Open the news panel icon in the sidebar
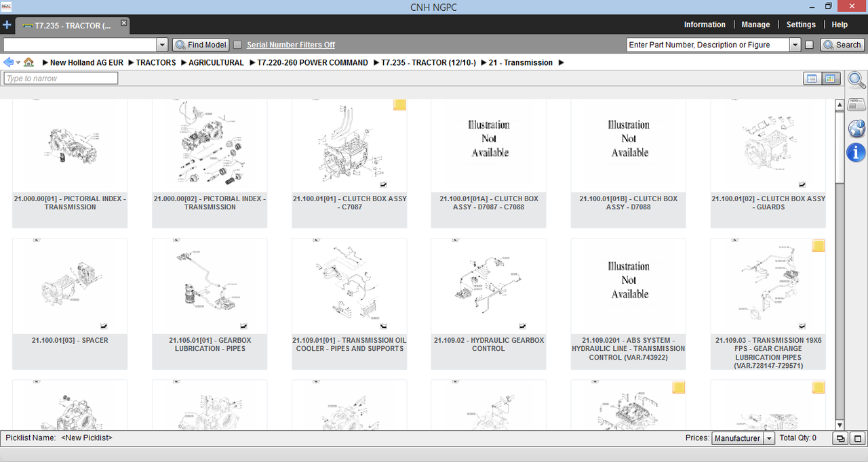This screenshot has height=462, width=868. point(856,104)
